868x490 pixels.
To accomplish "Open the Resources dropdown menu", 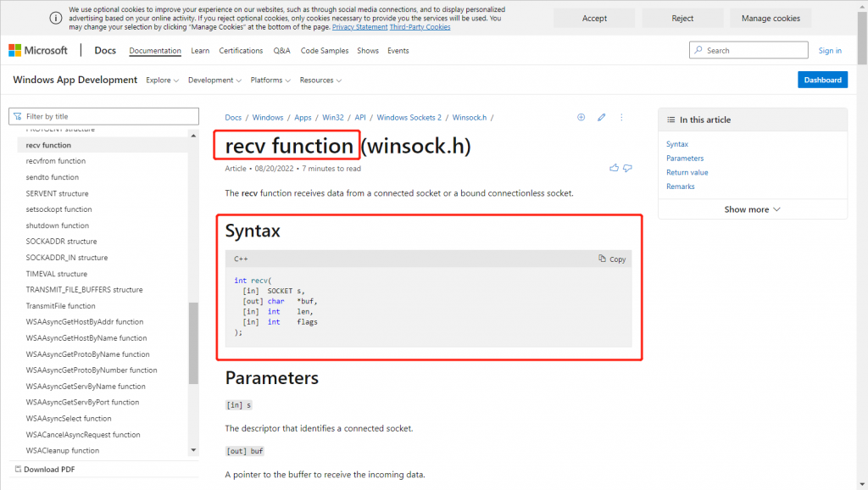I will pyautogui.click(x=320, y=81).
